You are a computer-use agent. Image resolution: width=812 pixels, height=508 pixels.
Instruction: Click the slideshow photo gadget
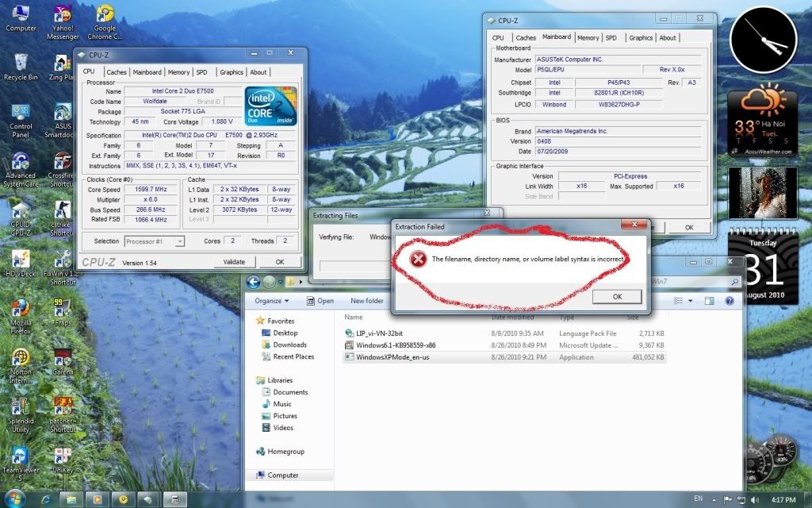[x=764, y=192]
